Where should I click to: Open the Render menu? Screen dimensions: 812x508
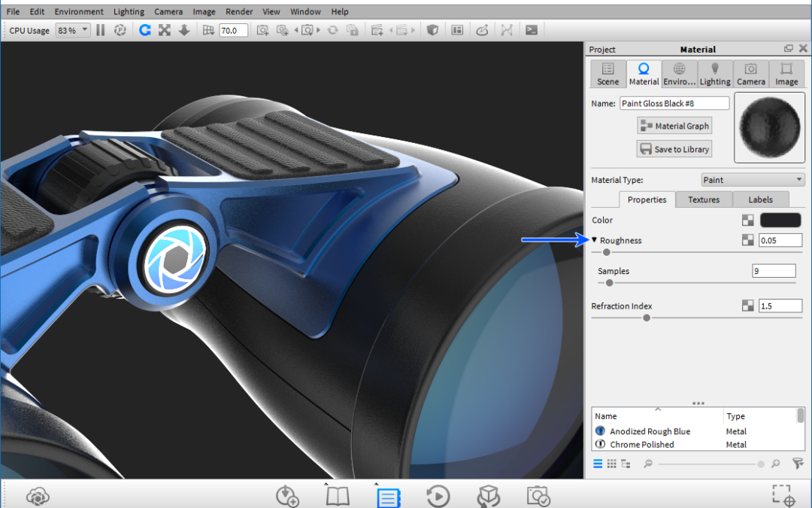coord(239,11)
